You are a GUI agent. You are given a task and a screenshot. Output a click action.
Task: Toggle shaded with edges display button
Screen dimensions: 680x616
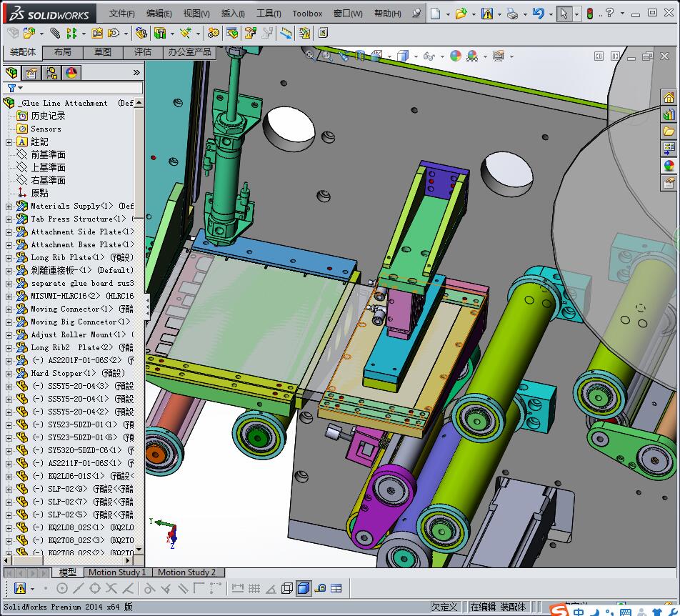[303, 588]
